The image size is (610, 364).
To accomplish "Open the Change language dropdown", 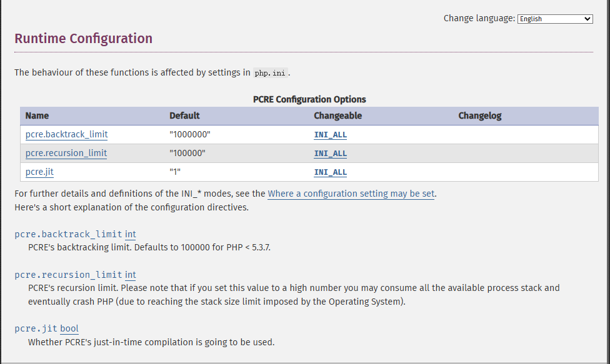I will 554,19.
